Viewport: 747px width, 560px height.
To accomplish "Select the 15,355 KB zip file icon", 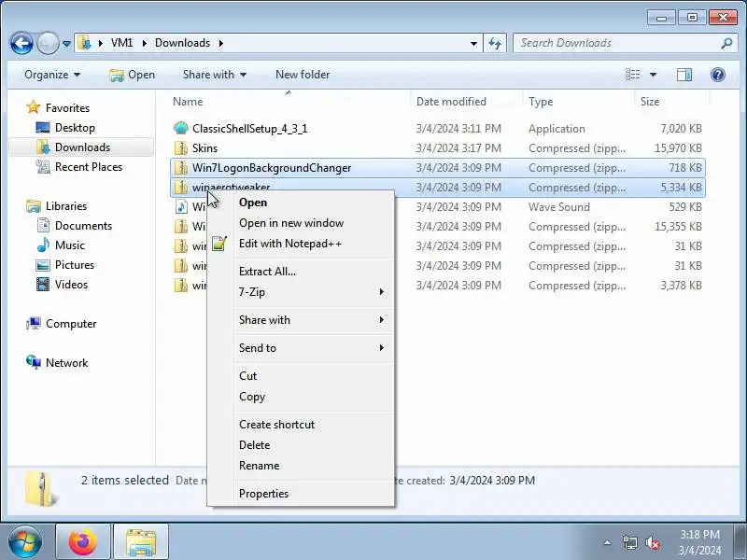I will 181,226.
